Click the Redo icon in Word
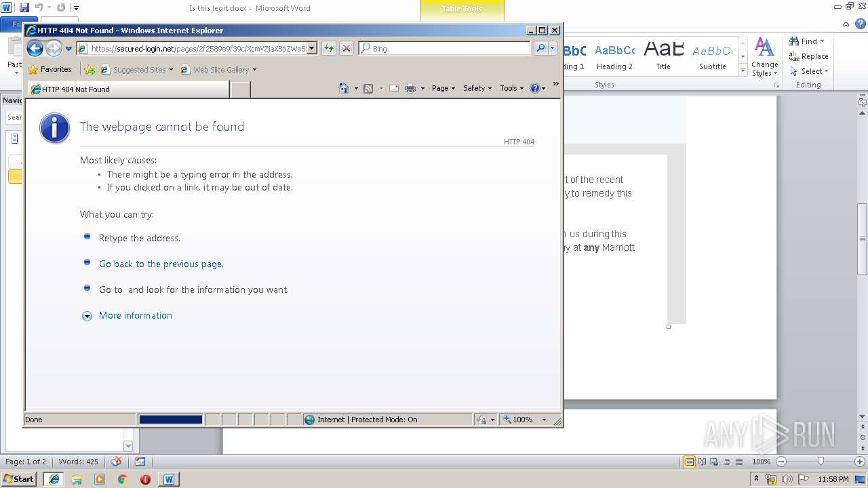 point(61,7)
